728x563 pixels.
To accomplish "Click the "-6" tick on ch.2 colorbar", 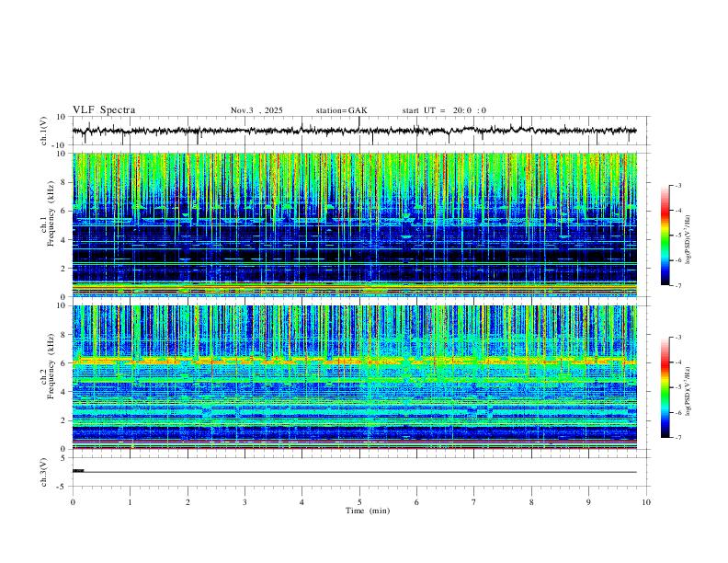I will [x=678, y=412].
